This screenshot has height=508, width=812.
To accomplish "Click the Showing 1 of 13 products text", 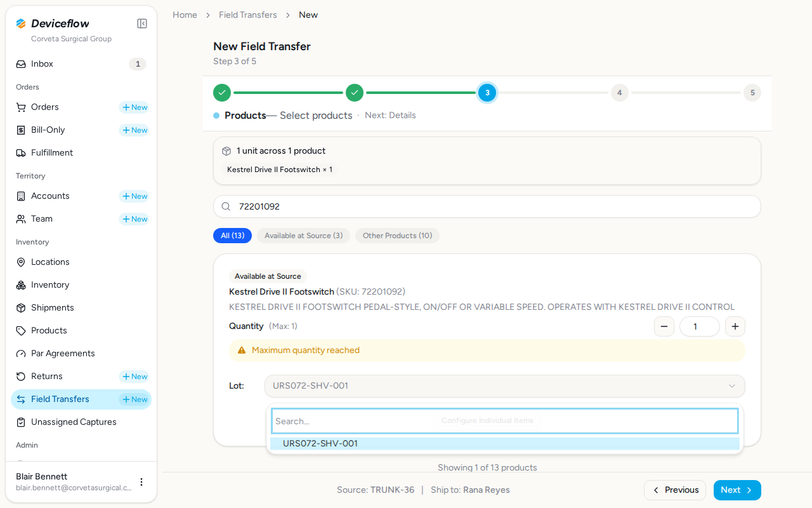I will click(x=487, y=468).
